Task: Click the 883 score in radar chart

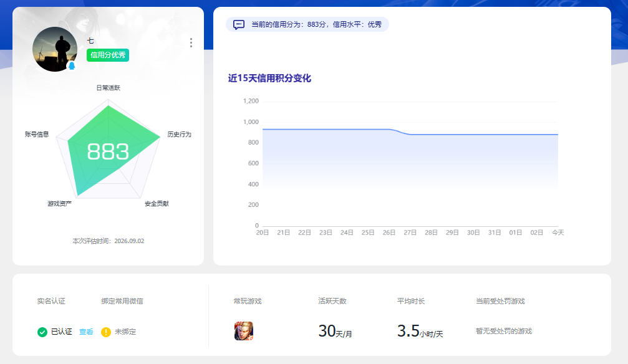Action: [108, 151]
